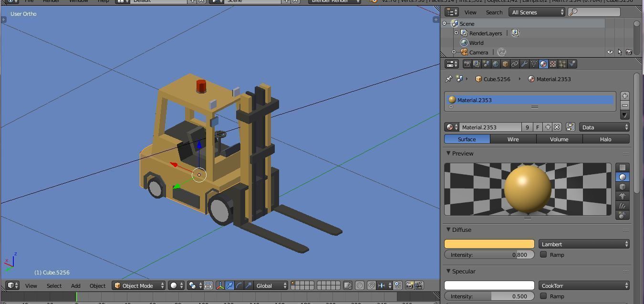The width and height of the screenshot is (644, 304).
Task: Select the Halo material type
Action: click(606, 139)
